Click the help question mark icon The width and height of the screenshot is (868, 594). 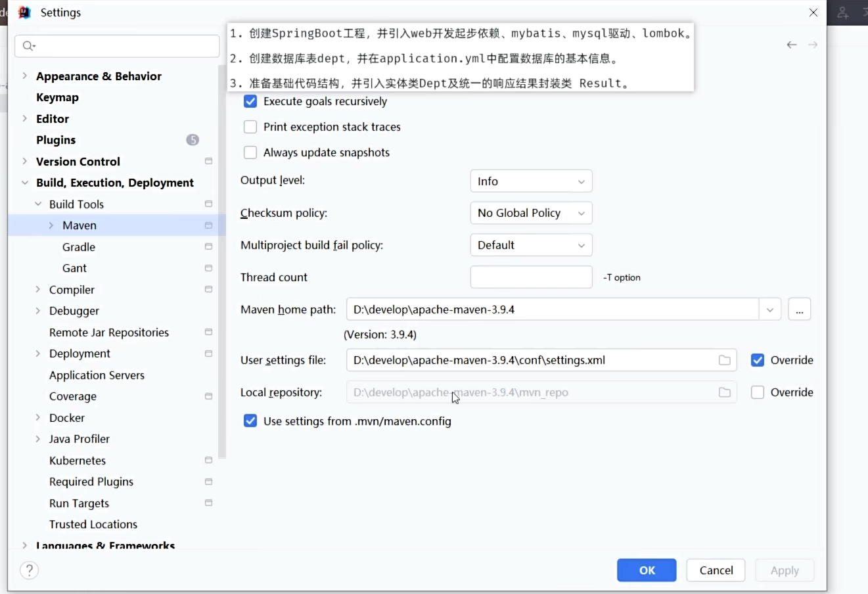(x=29, y=570)
